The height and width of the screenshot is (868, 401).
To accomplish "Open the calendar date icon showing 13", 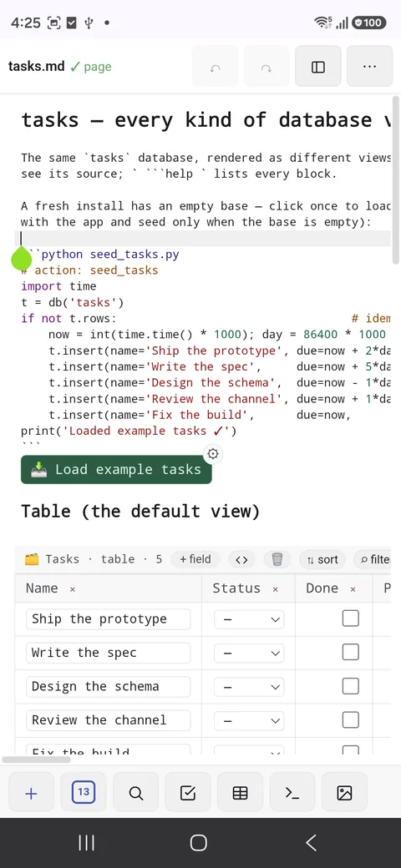I will click(x=84, y=792).
